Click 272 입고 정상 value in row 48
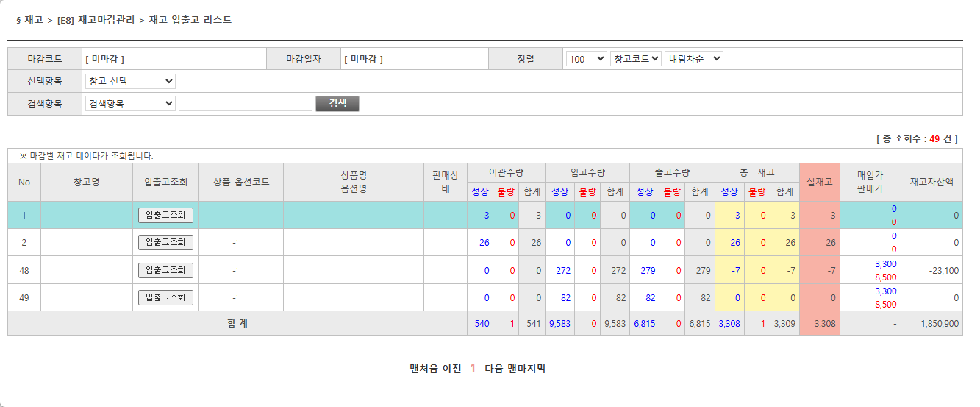This screenshot has height=407, width=980. click(563, 270)
